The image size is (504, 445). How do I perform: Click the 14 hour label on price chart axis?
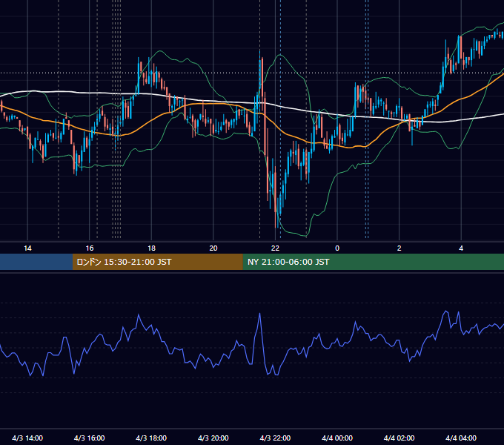27,248
